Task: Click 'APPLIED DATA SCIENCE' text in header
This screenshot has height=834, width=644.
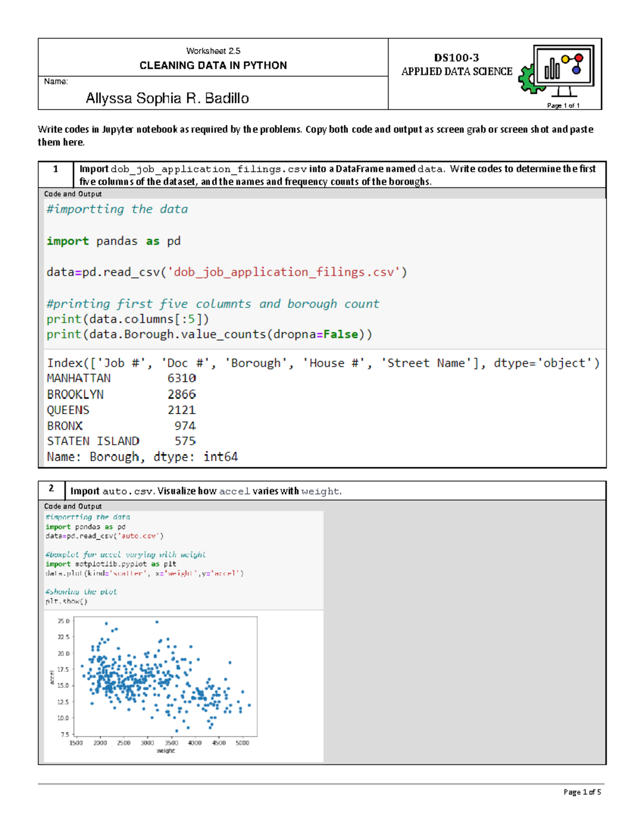Action: [457, 71]
